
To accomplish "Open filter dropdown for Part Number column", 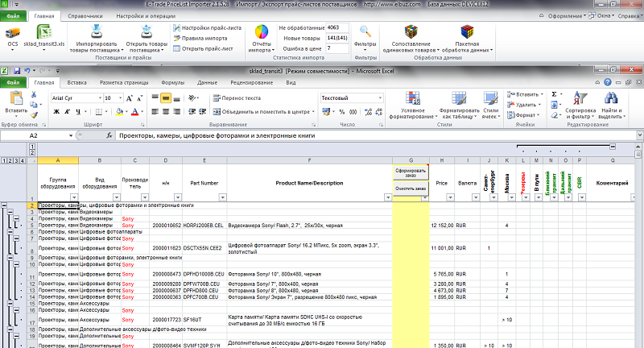I will point(223,197).
